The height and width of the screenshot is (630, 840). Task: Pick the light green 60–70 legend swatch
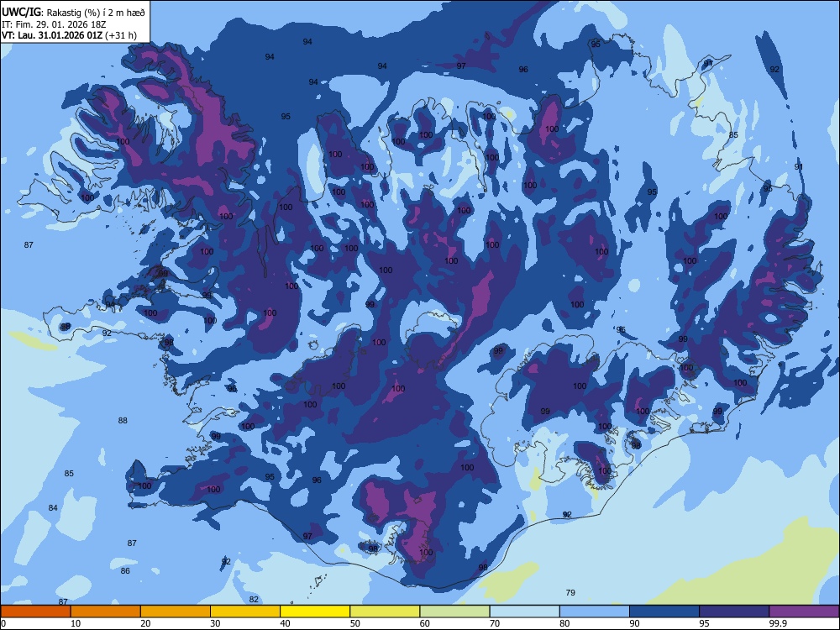tap(454, 612)
